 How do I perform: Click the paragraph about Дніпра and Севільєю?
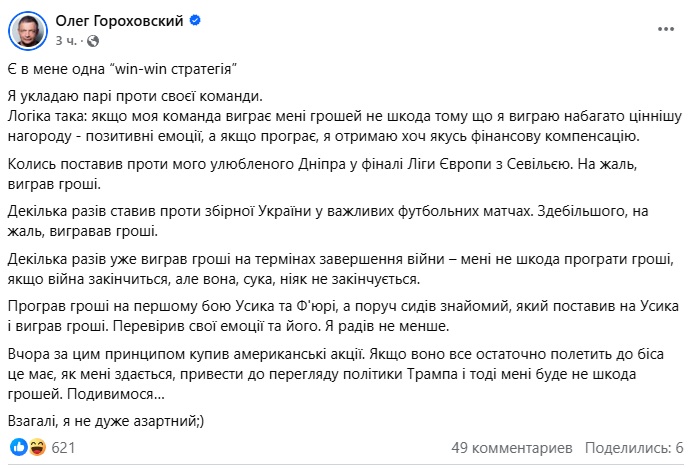(x=322, y=174)
